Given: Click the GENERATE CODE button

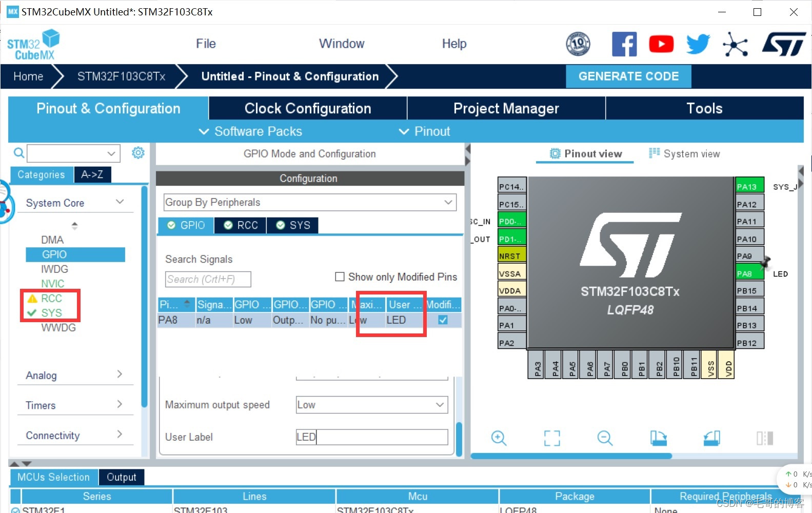Looking at the screenshot, I should pos(628,76).
